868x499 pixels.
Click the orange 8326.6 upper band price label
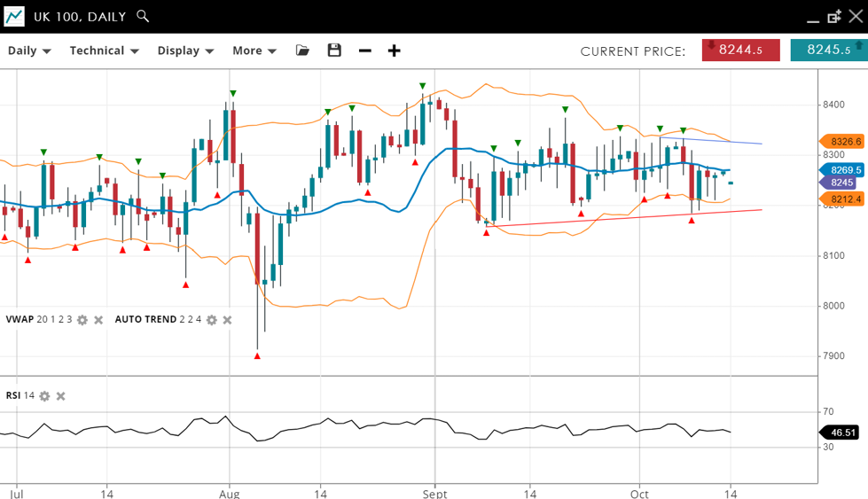tap(844, 141)
